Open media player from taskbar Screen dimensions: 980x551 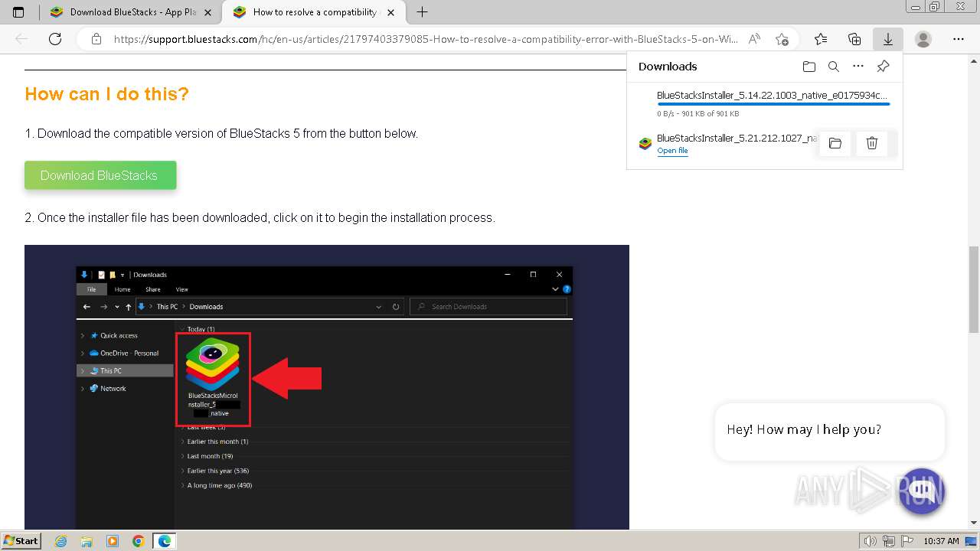click(113, 541)
